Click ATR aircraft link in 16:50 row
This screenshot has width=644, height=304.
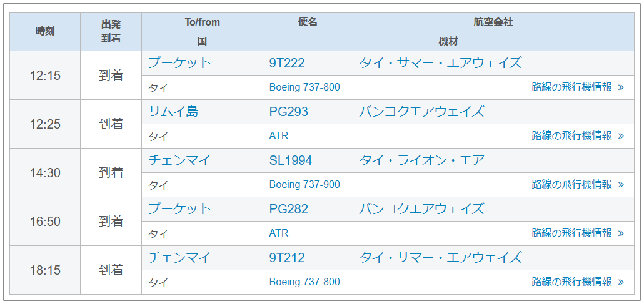pyautogui.click(x=279, y=233)
